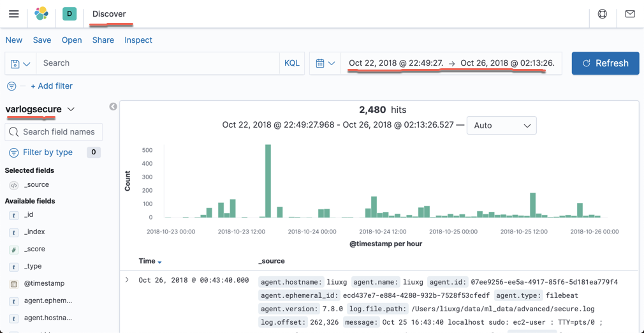Screen dimensions: 644x333
Task: Click the _type string type icon
Action: (14, 267)
